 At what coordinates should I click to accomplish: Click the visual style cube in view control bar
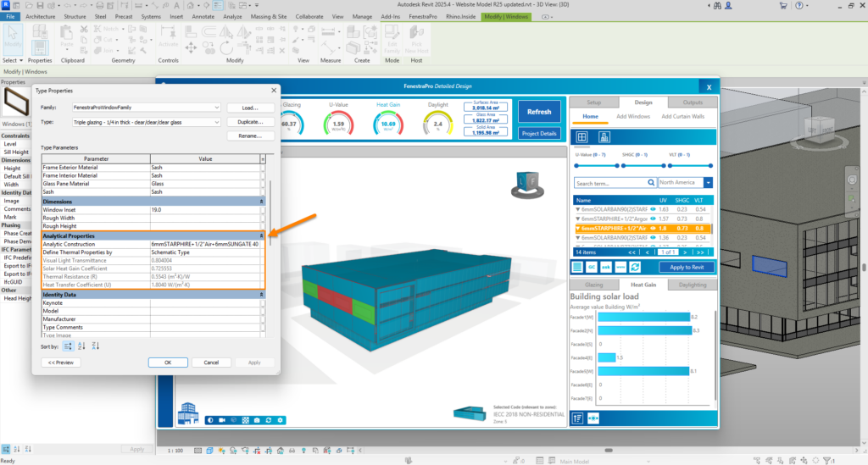(x=210, y=451)
